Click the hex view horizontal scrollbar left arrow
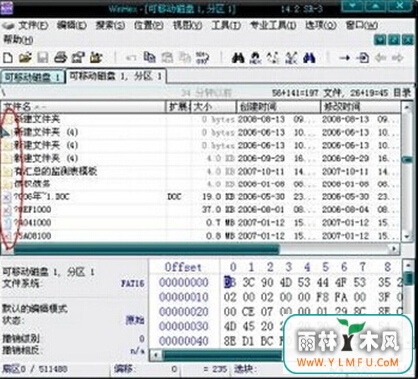The image size is (418, 379). coord(156,355)
